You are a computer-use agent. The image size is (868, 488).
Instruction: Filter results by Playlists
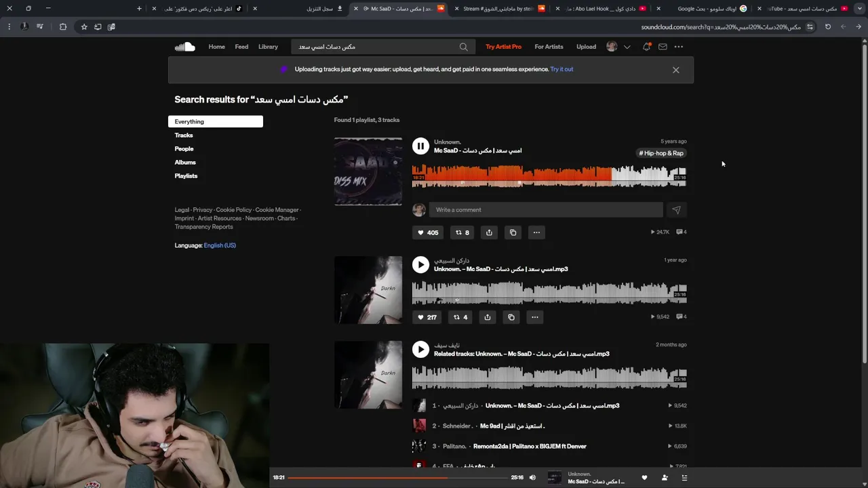[x=186, y=176]
